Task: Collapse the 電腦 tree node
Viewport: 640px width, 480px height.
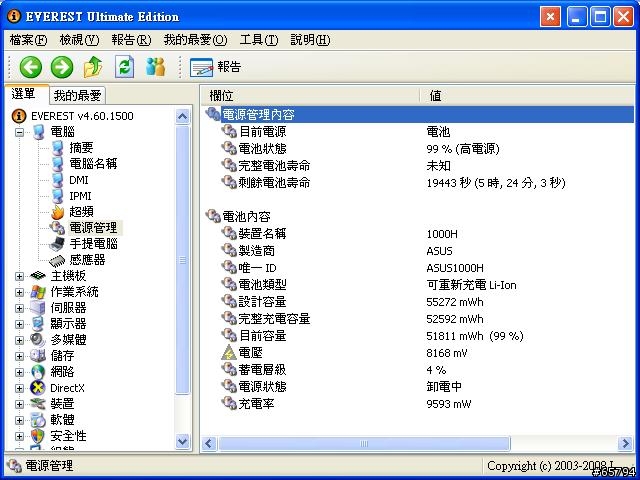Action: pyautogui.click(x=19, y=132)
